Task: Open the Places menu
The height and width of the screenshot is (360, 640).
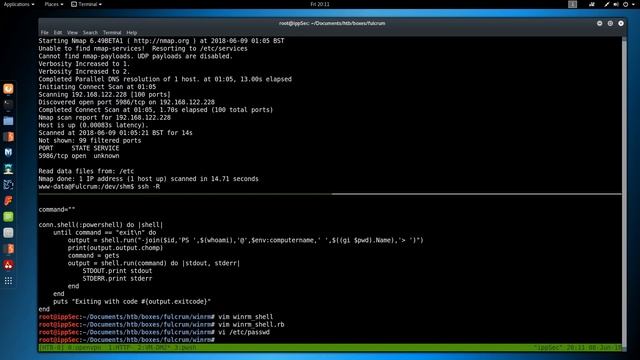Action: click(x=54, y=4)
